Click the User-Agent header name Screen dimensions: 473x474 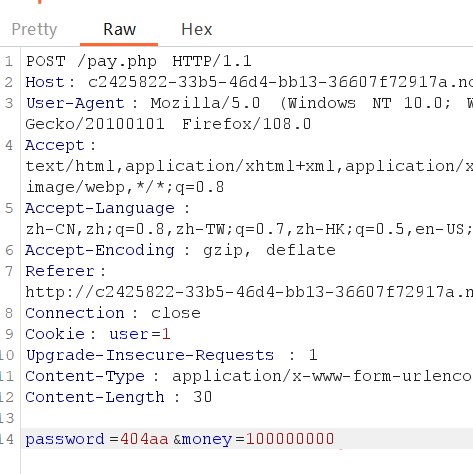coord(75,103)
